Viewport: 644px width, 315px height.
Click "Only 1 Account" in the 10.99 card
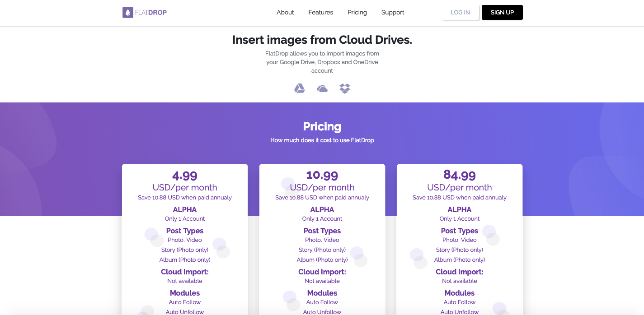[x=322, y=219]
